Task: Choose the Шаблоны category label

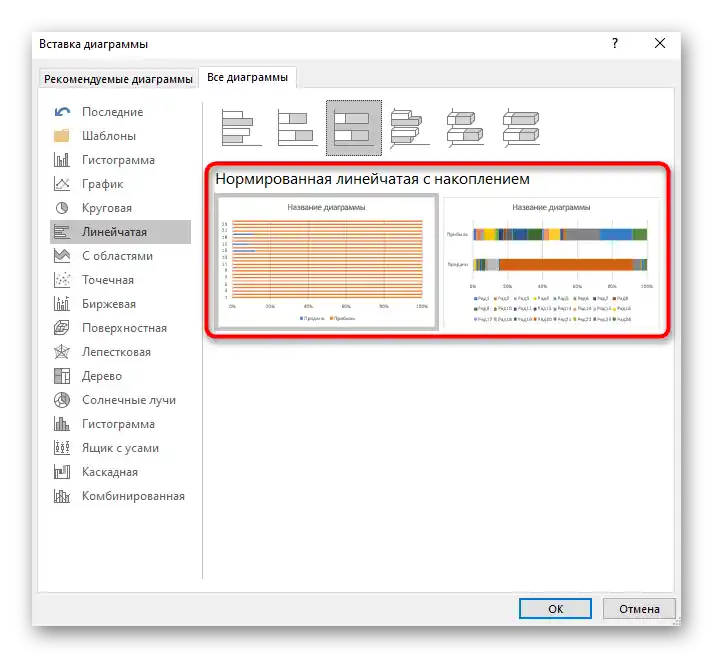Action: coord(109,136)
